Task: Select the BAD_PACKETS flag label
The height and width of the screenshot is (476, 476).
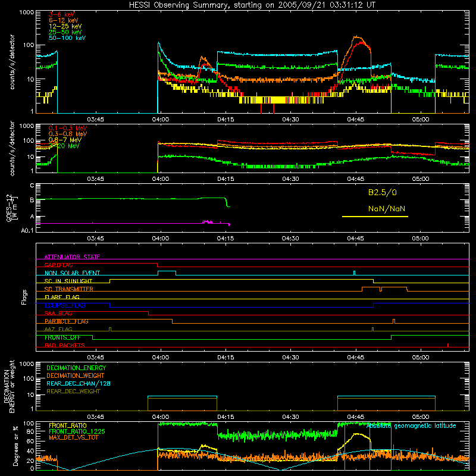Action: coord(65,345)
